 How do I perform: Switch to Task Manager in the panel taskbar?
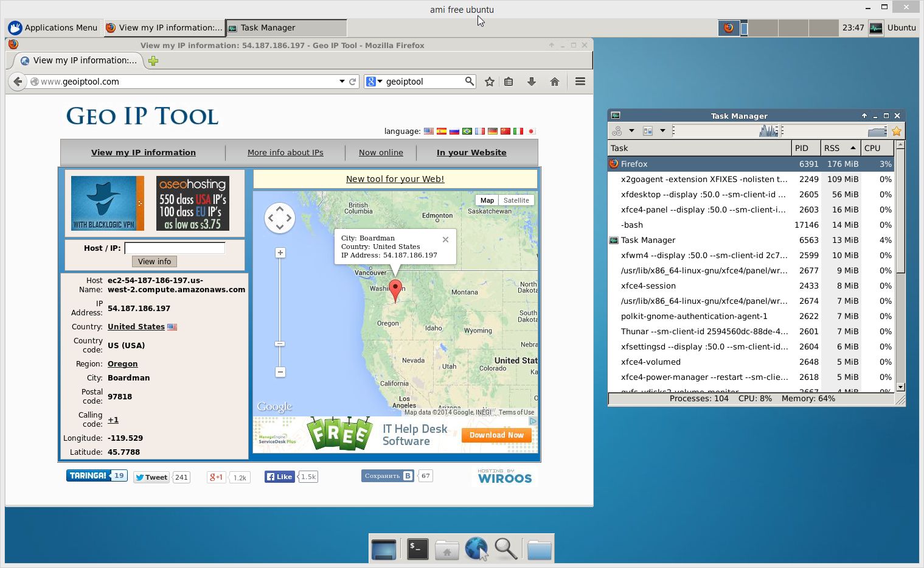287,27
